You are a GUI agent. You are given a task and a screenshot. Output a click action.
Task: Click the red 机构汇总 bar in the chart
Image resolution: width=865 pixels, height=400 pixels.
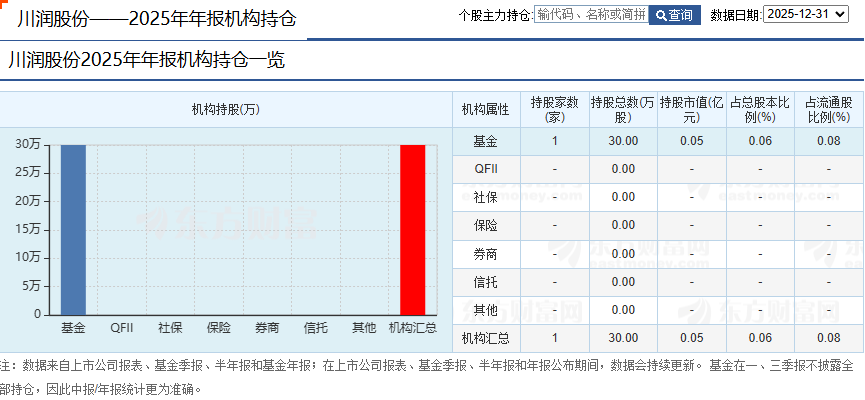[413, 230]
